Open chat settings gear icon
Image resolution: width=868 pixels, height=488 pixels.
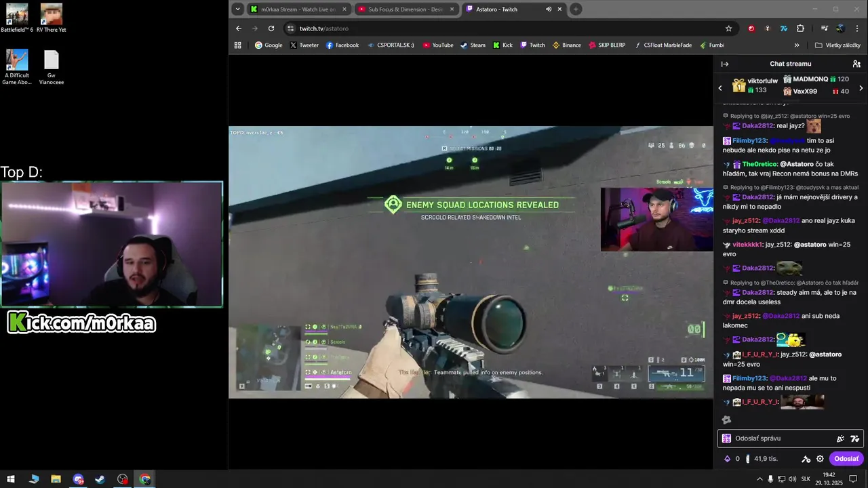[x=820, y=459]
